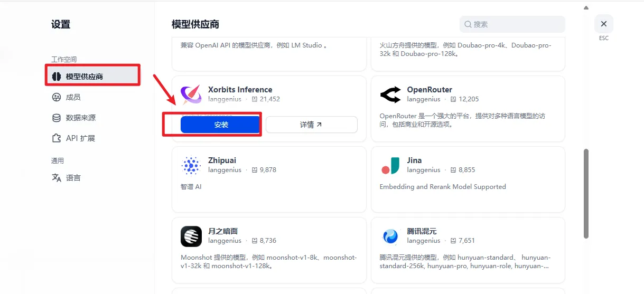The image size is (644, 294).
Task: Click the members icon beside 成员
Action: tap(57, 97)
